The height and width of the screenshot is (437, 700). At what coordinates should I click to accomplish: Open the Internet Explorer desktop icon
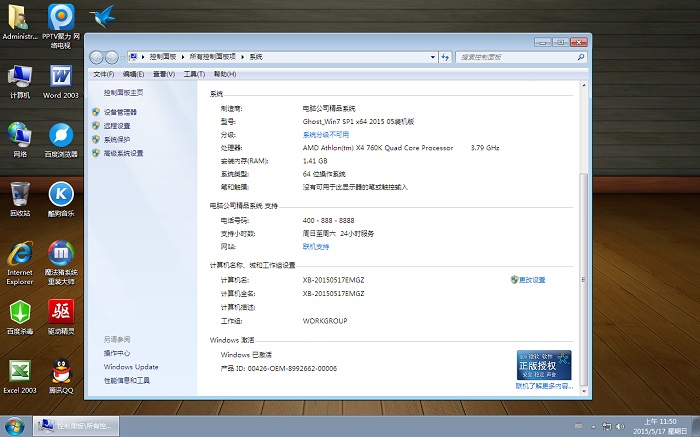coord(19,254)
